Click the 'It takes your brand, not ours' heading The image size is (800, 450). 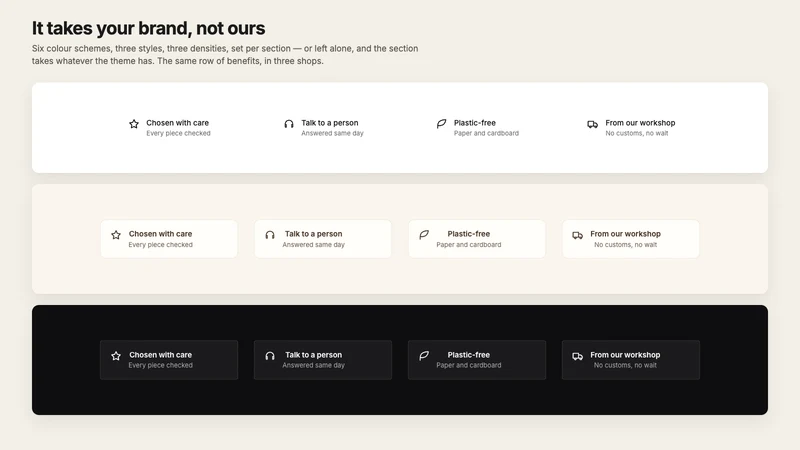pos(148,28)
